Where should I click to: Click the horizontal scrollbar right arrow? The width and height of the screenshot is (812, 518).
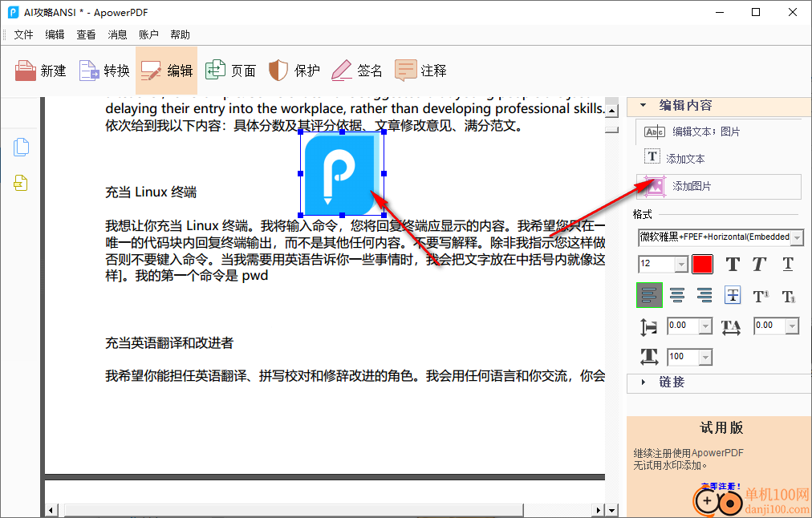[599, 510]
